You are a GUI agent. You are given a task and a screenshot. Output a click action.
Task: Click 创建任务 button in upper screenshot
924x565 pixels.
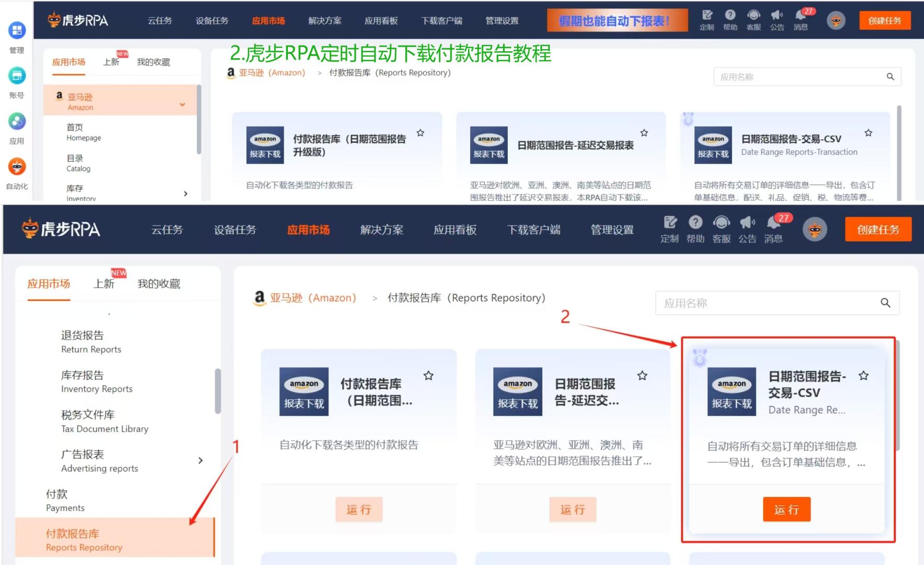pyautogui.click(x=885, y=20)
